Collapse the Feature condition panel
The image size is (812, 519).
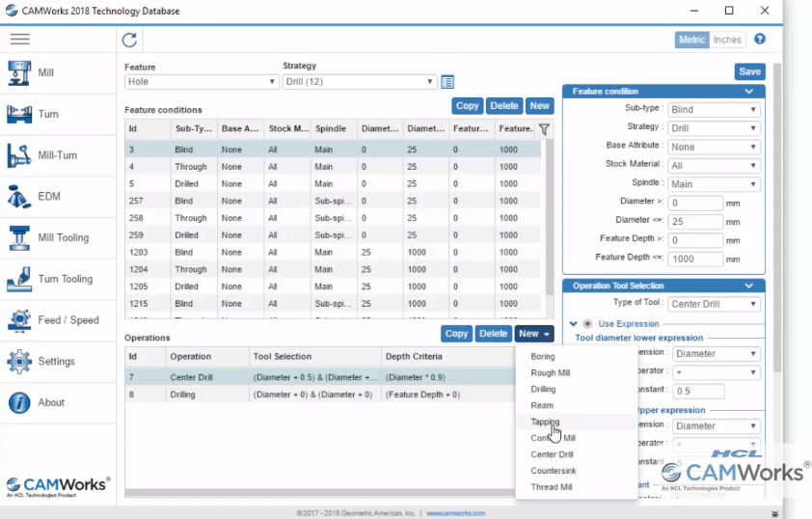click(x=749, y=92)
